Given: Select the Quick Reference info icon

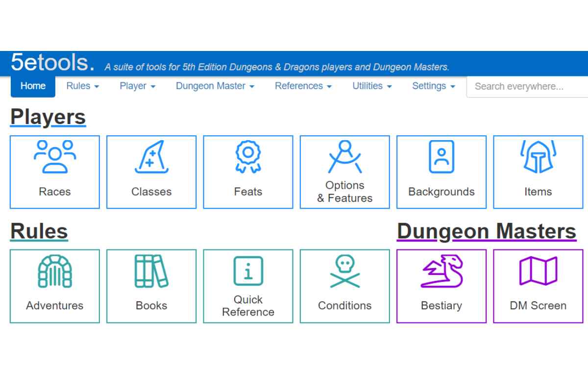Looking at the screenshot, I should (248, 271).
